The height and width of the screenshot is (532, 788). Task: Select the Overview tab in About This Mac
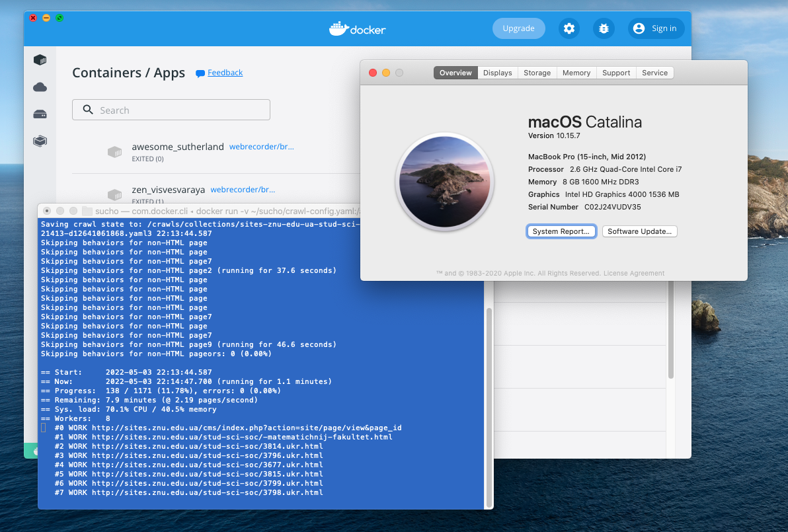[x=455, y=73]
